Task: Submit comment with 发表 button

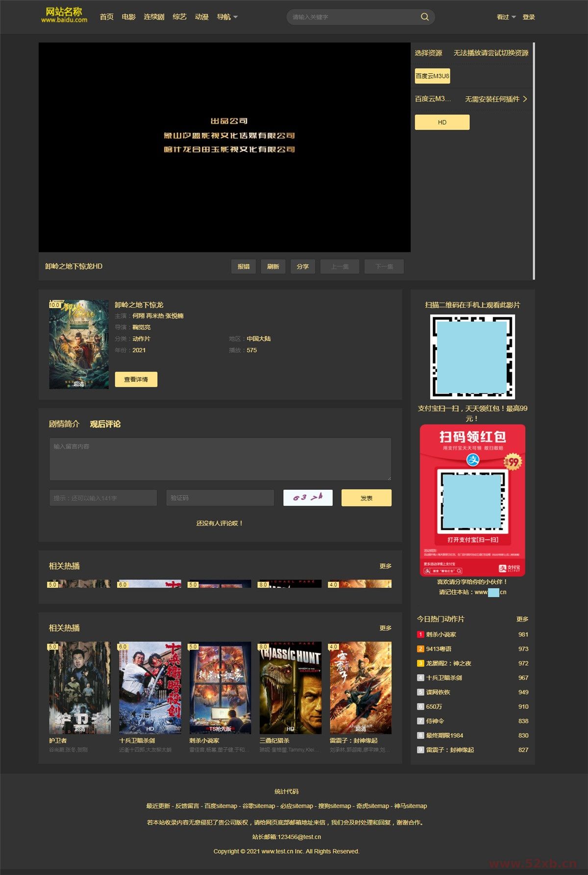Action: 366,498
